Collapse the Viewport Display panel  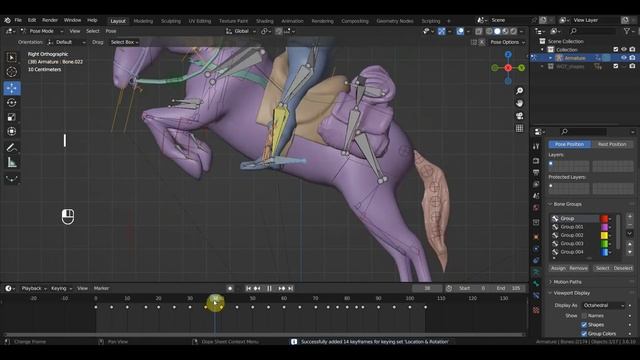pyautogui.click(x=571, y=293)
